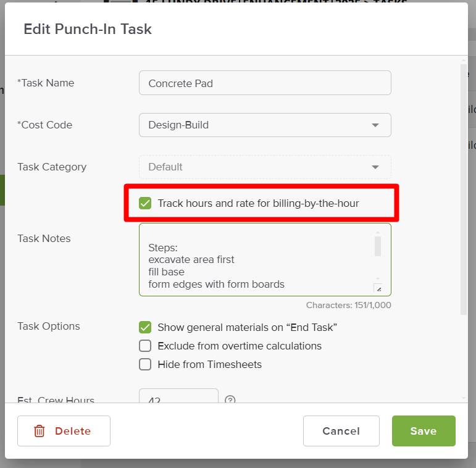Open the Default Task Category dropdown
This screenshot has height=468, width=476.
[x=265, y=167]
